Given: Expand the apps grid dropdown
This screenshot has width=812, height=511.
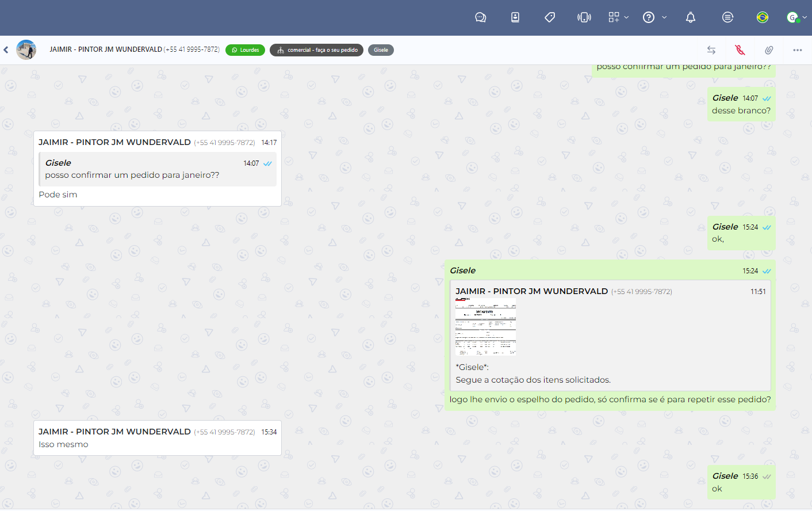Looking at the screenshot, I should [618, 17].
